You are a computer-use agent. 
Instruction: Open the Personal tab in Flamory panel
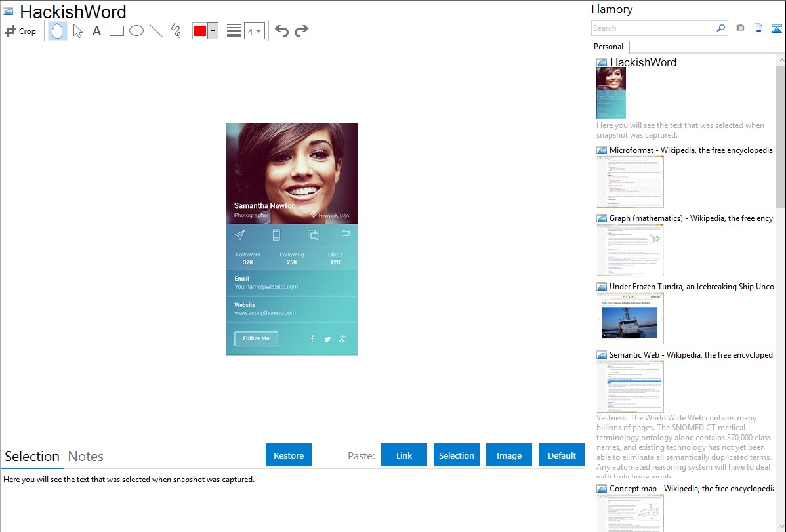tap(608, 47)
